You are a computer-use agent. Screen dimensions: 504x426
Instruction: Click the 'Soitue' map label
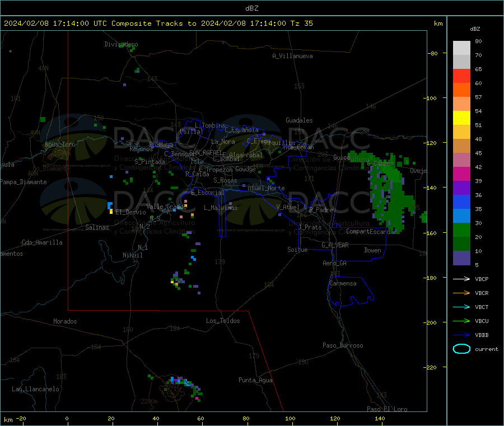point(297,250)
